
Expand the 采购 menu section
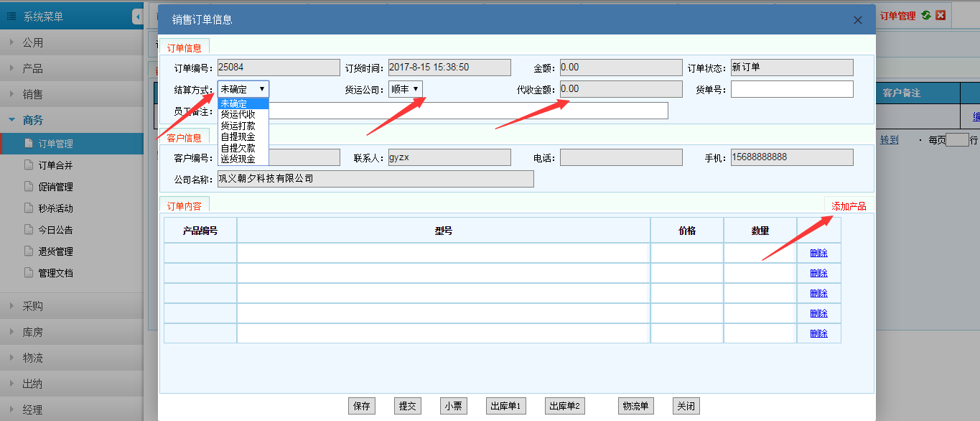point(72,306)
